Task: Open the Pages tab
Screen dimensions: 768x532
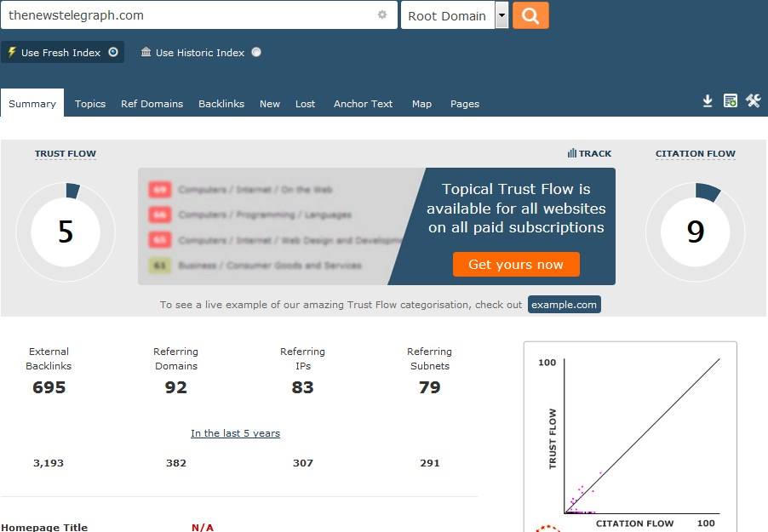Action: (x=465, y=103)
